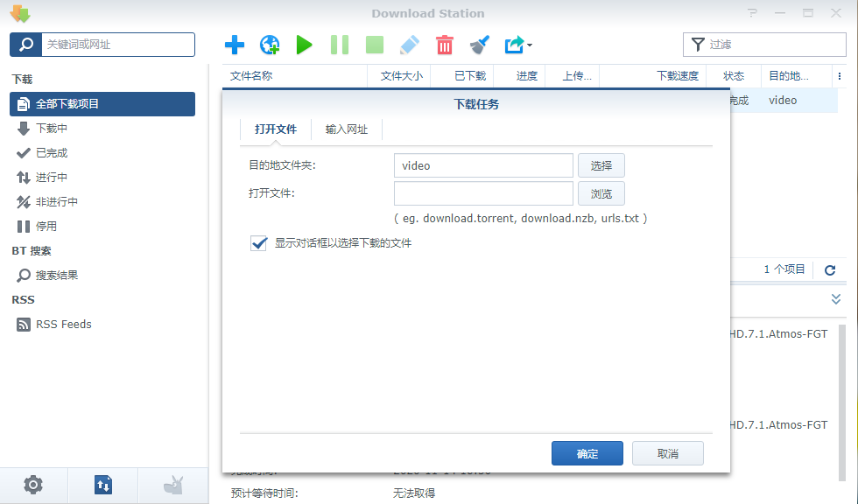The height and width of the screenshot is (504, 858).
Task: Click the details panel vertical scrollbar
Action: [x=842, y=402]
